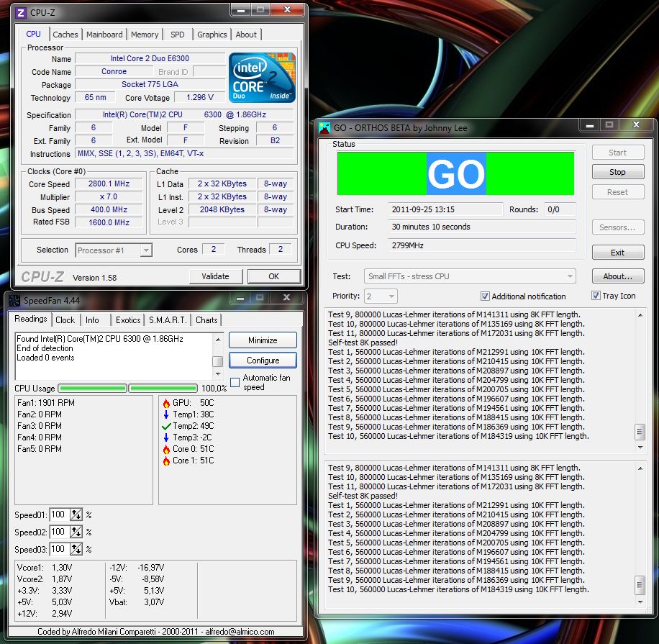Click the Temp3 blue down arrow icon
Viewport: 659px width, 644px height.
pyautogui.click(x=166, y=437)
